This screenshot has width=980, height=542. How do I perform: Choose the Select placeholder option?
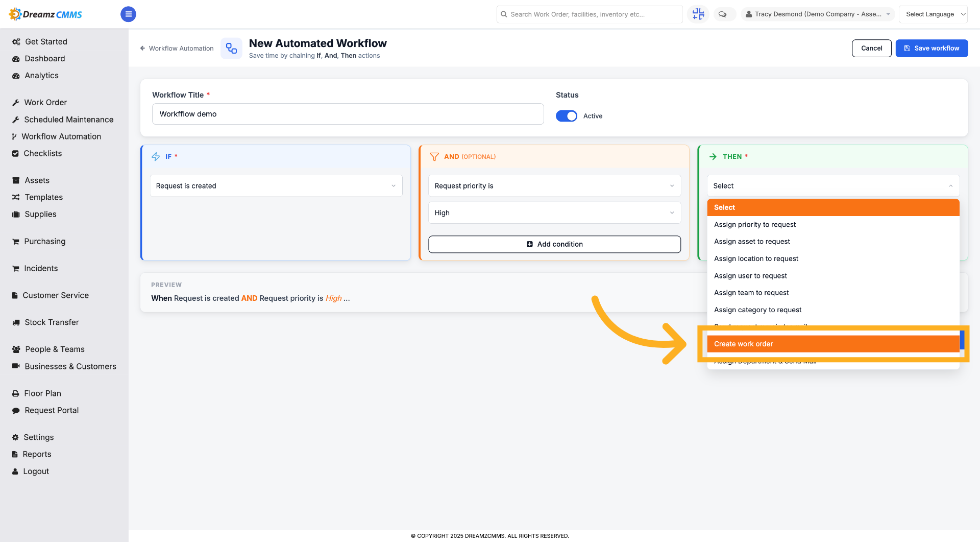[x=833, y=207]
